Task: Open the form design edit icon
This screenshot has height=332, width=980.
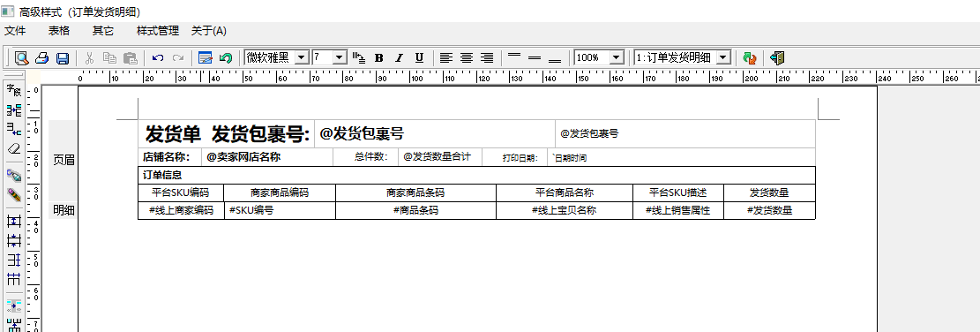Action: click(205, 58)
